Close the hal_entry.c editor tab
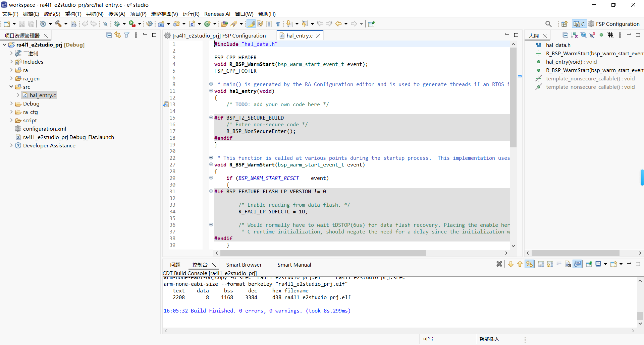The image size is (644, 345). 318,36
